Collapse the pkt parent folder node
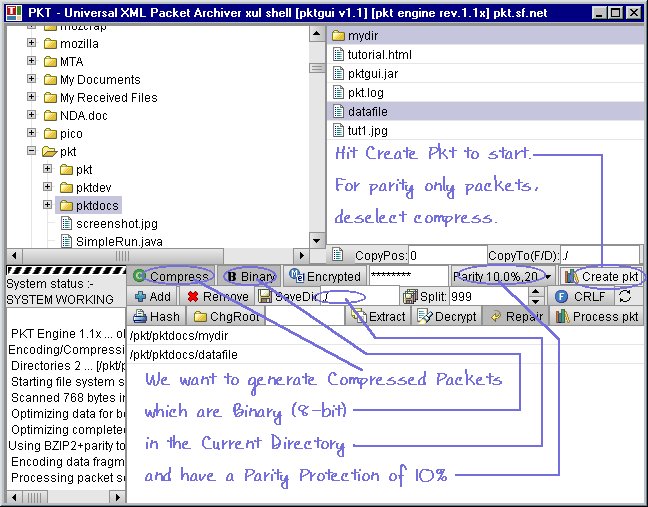Image resolution: width=648 pixels, height=507 pixels. coord(32,152)
